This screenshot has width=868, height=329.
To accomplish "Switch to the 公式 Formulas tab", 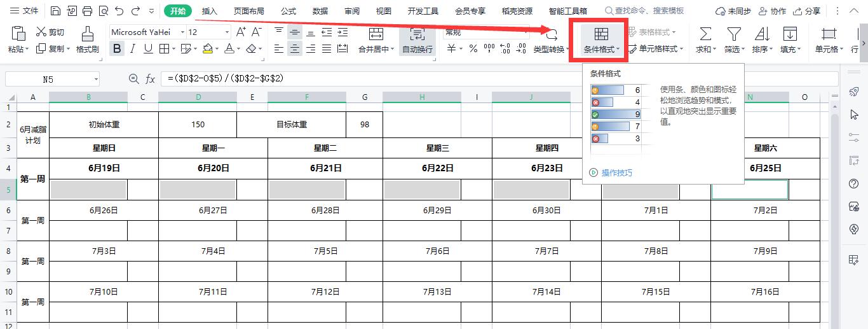I will click(x=288, y=11).
